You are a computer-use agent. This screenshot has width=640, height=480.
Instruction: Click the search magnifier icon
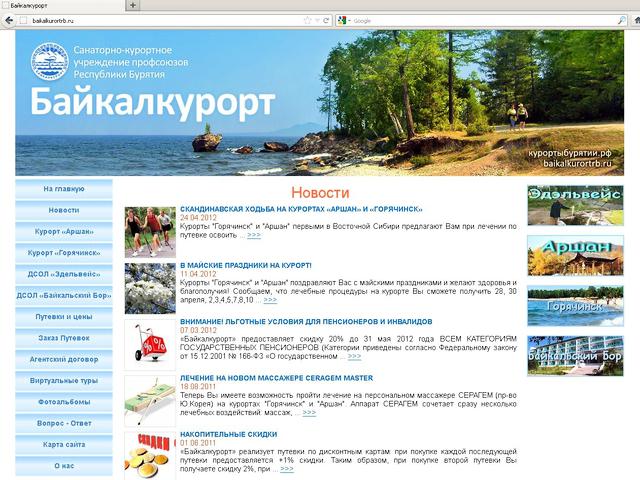tap(622, 20)
